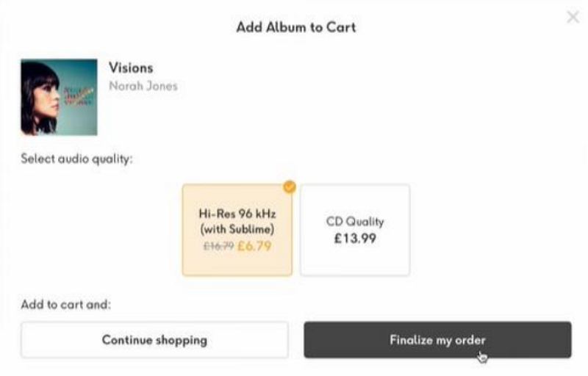Click the Add to cart and label
Screen dimensions: 588x376
(65, 304)
